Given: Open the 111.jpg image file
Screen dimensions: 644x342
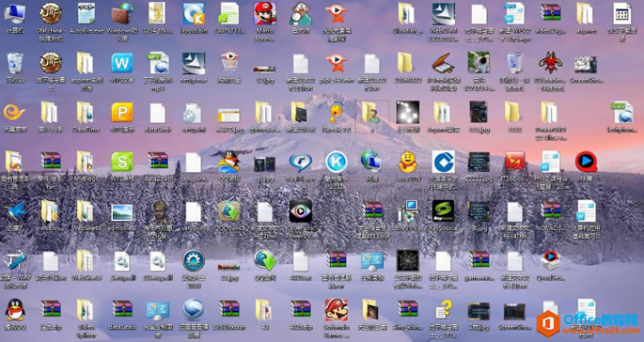Looking at the screenshot, I should 479,112.
